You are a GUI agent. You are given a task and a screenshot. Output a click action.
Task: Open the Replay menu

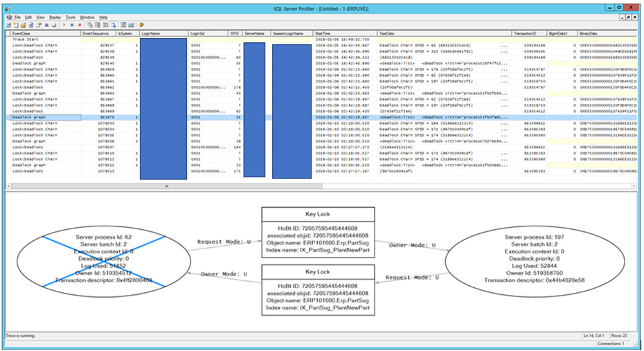point(55,17)
